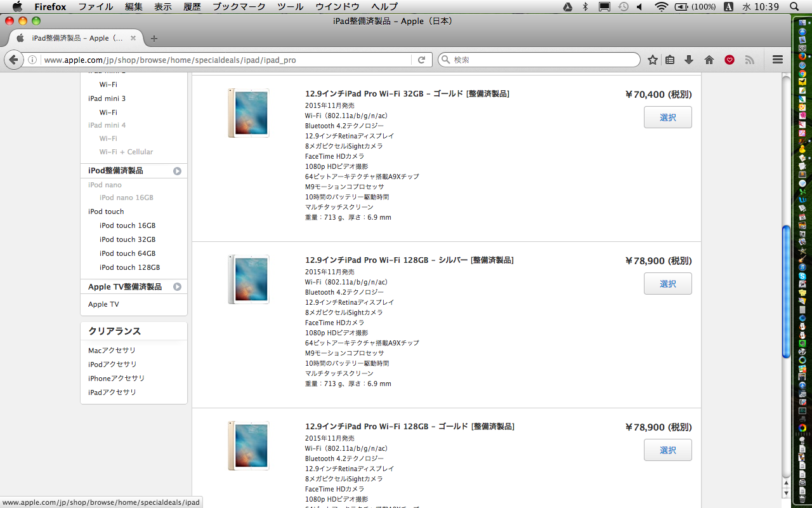Screen dimensions: 812x508
Task: Click the input source A icon
Action: coord(729,6)
